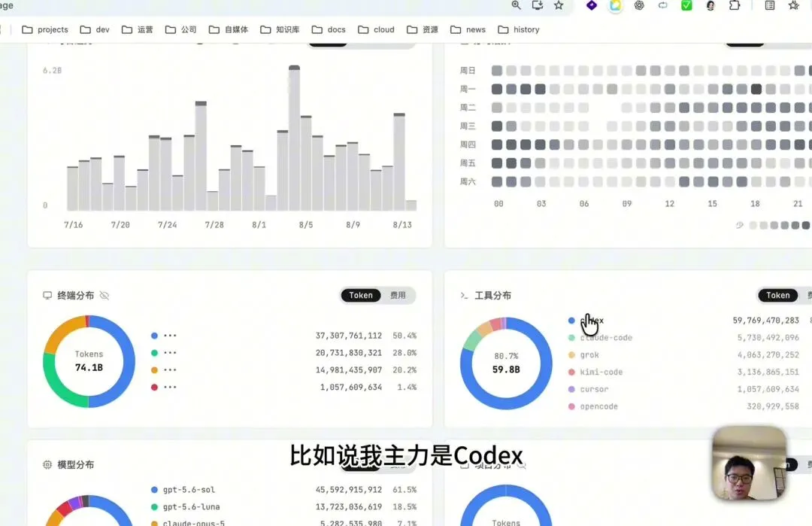Viewport: 812px width, 526px height.
Task: Click the 74.1B donut center total
Action: pos(89,367)
